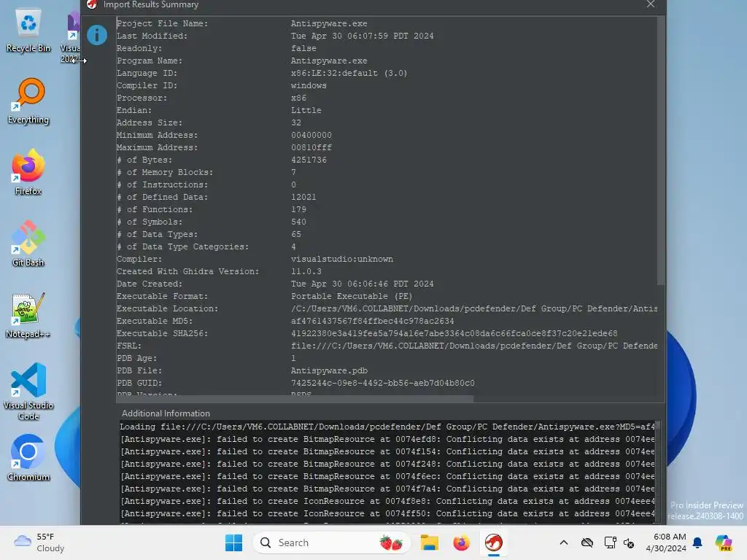
Task: Open the Copilot preview icon in the taskbar
Action: pyautogui.click(x=724, y=542)
